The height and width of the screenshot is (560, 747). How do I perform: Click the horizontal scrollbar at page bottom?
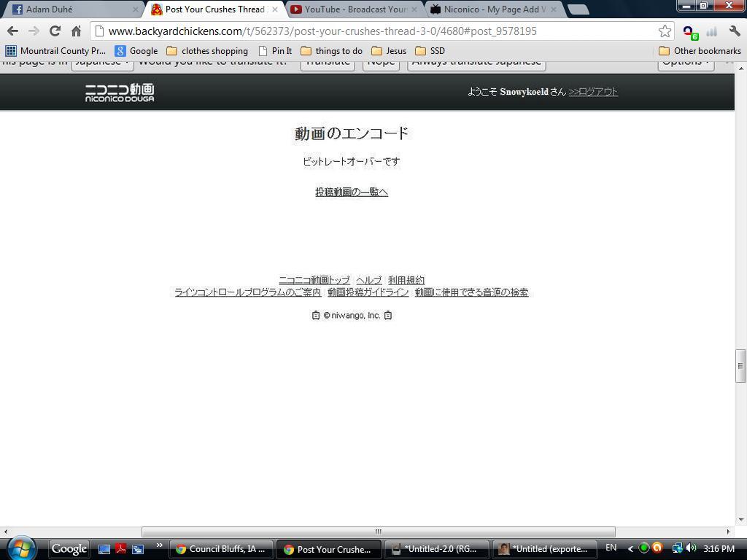tap(378, 532)
